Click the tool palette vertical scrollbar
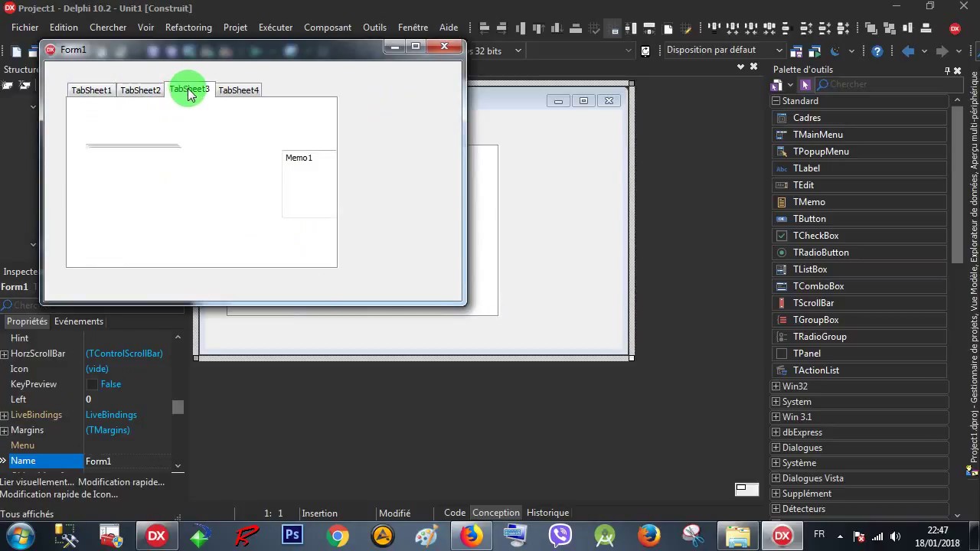Screen dimensions: 980x551 point(957,186)
